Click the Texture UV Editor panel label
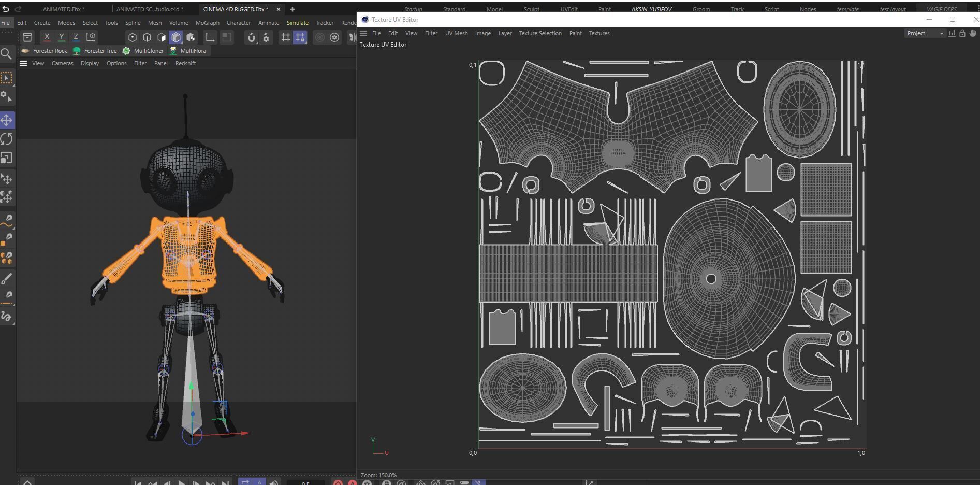The width and height of the screenshot is (980, 485). pos(383,45)
